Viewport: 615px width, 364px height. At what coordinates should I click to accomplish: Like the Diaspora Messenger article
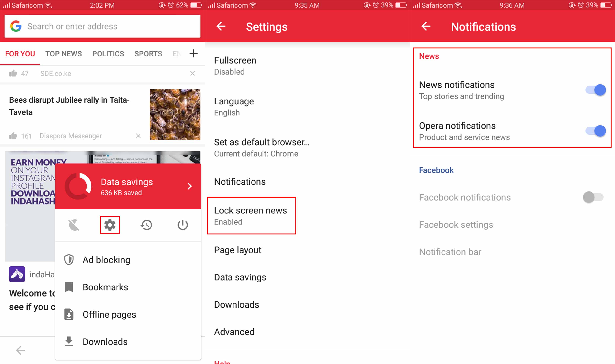pyautogui.click(x=13, y=136)
